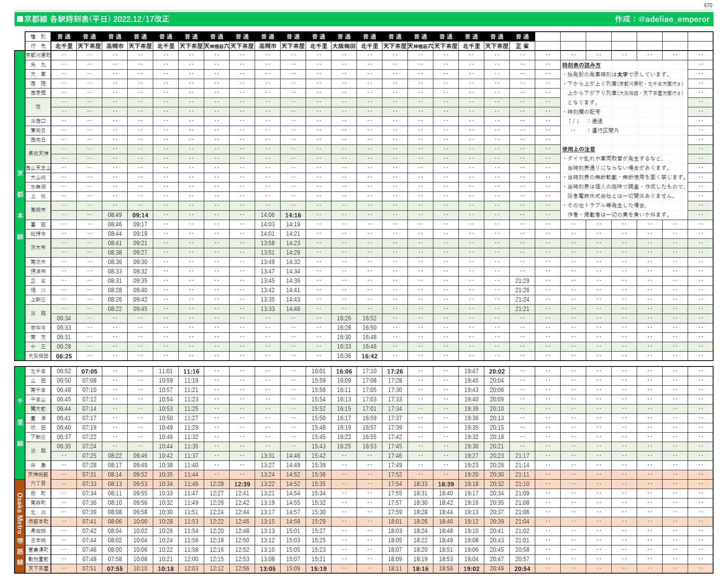Select the bold 18:39 time
728x583 pixels.
pyautogui.click(x=446, y=484)
